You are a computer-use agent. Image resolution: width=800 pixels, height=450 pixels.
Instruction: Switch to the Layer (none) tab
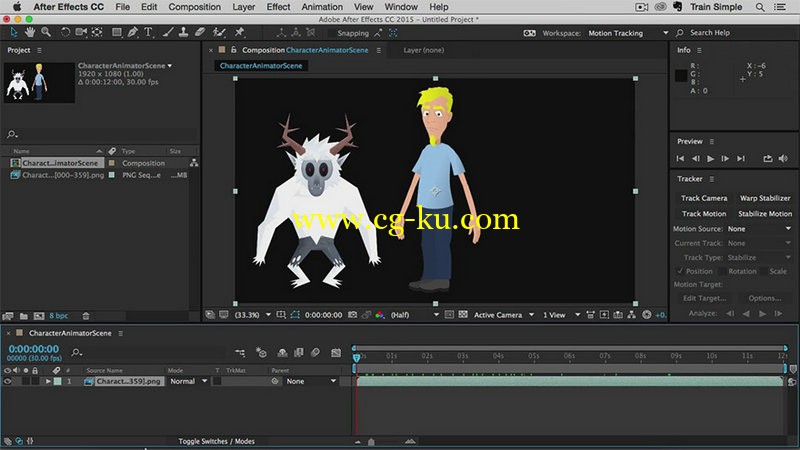pyautogui.click(x=423, y=50)
